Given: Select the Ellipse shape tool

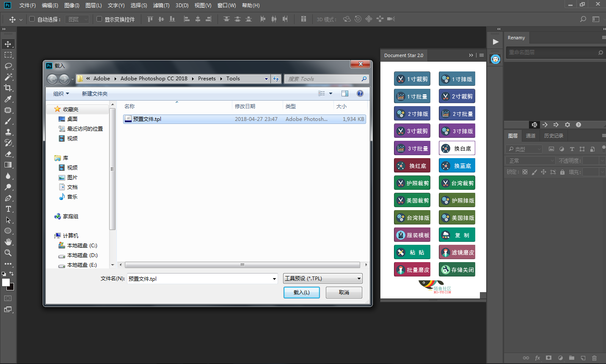Looking at the screenshot, I should tap(8, 231).
